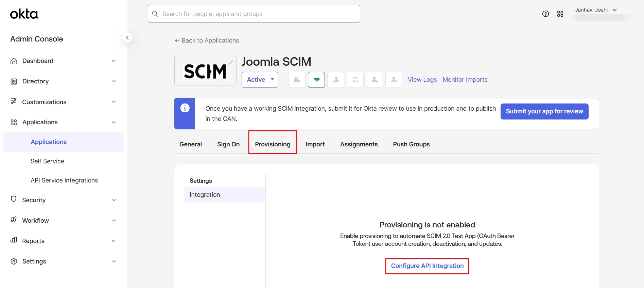Click Configure API Integration button
The width and height of the screenshot is (644, 288).
[x=427, y=266]
